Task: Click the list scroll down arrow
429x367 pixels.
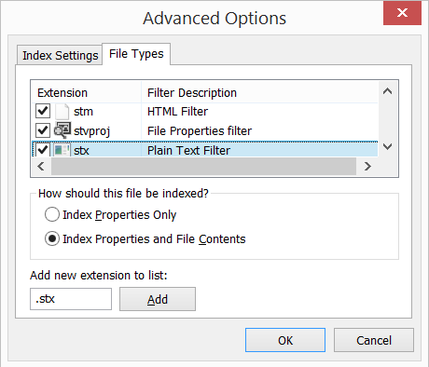Action: pos(387,146)
